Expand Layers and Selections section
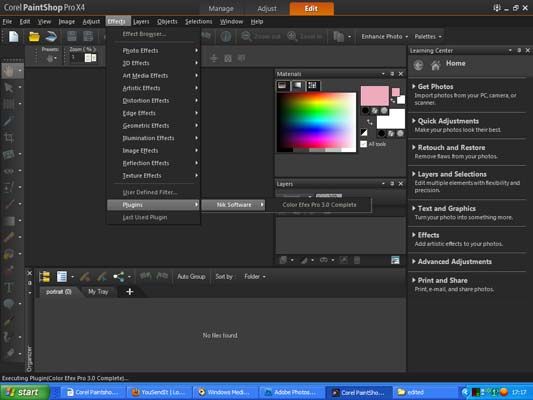 pyautogui.click(x=452, y=174)
